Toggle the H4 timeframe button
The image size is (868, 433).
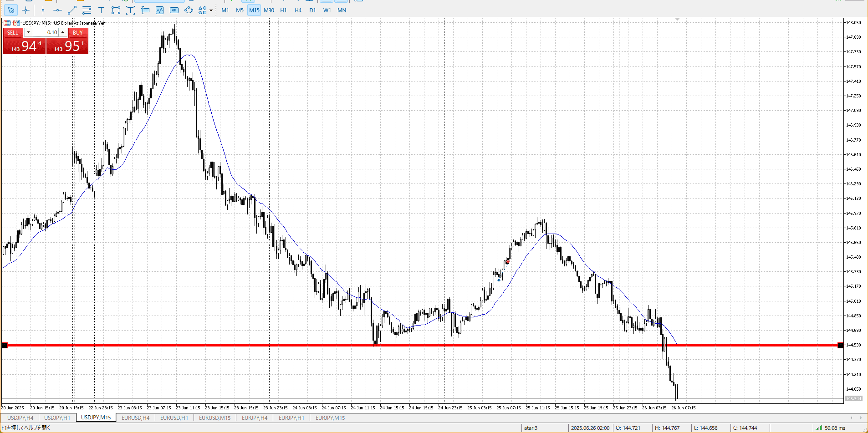coord(298,10)
